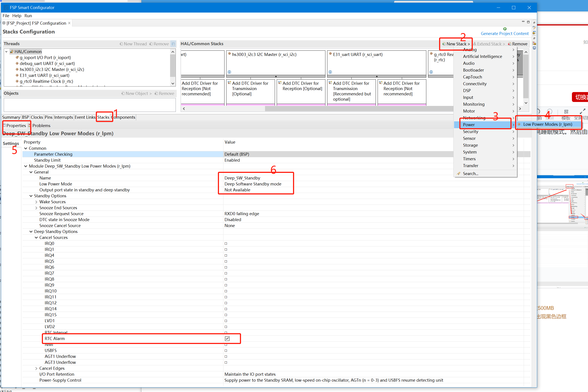This screenshot has width=588, height=392.
Task: Click the Remove thread button
Action: (x=159, y=44)
